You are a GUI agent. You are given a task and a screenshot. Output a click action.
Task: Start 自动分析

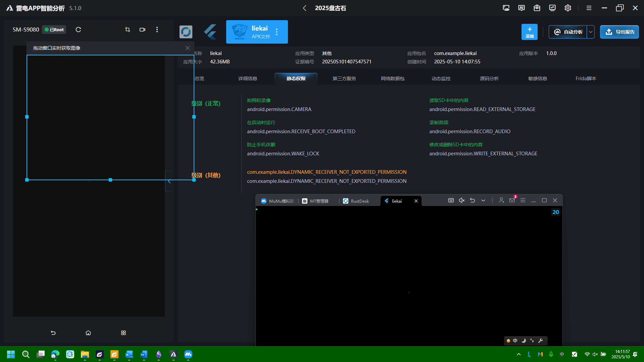pos(568,32)
